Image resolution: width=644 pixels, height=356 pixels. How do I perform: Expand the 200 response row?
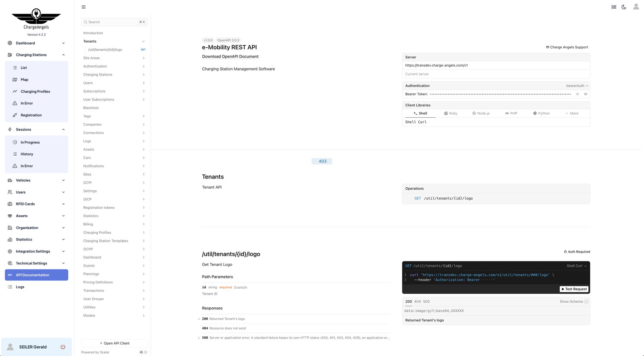[x=199, y=319]
